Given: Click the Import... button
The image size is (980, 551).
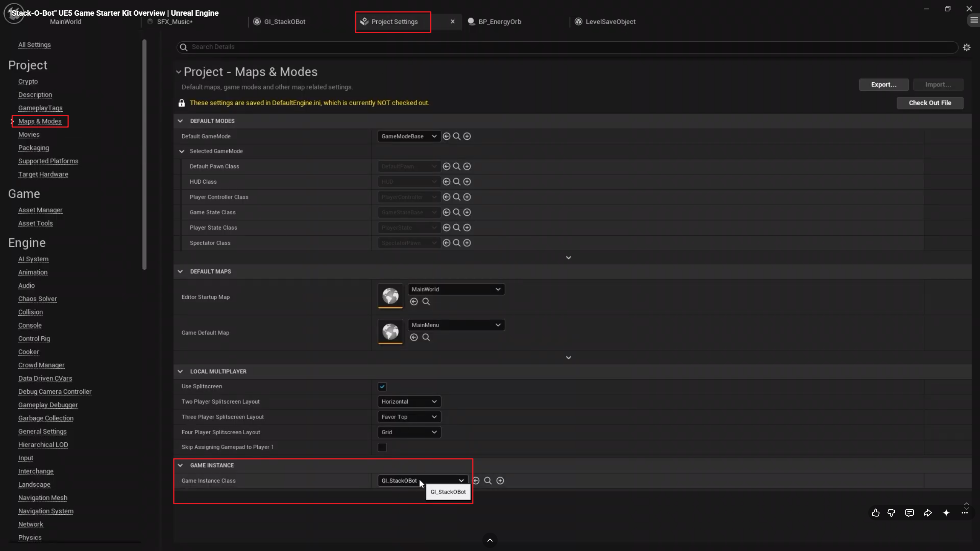Looking at the screenshot, I should click(938, 85).
